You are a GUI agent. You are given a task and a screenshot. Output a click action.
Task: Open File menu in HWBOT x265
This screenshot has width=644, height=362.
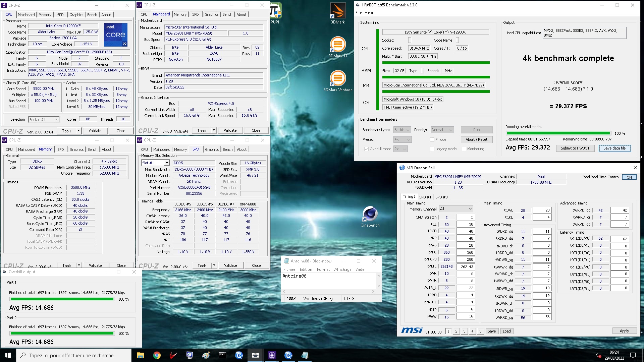359,13
